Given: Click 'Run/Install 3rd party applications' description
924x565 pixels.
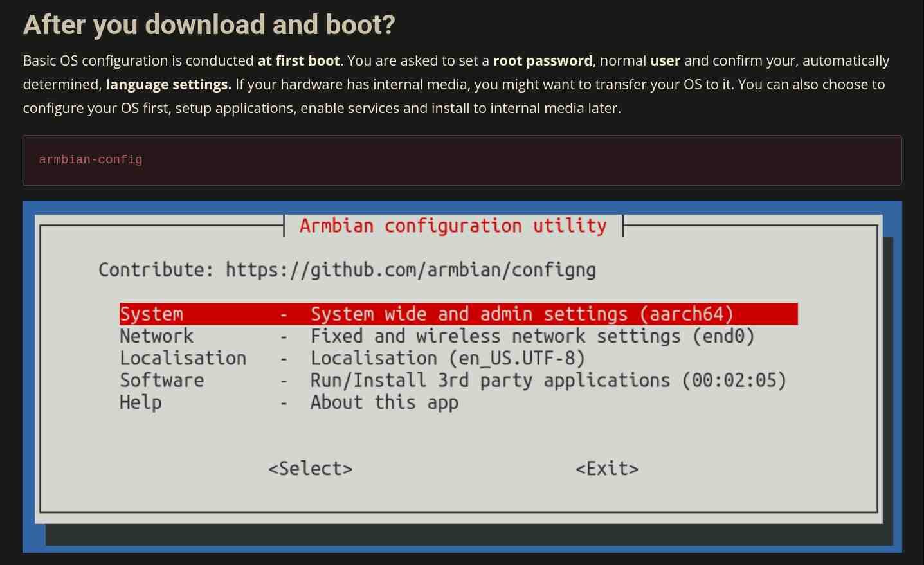Looking at the screenshot, I should [x=548, y=380].
